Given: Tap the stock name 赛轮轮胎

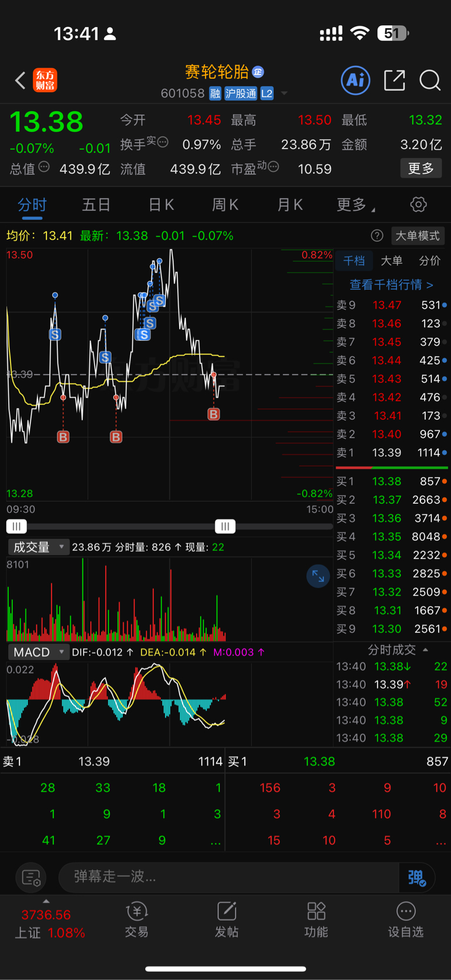Looking at the screenshot, I should (x=217, y=72).
